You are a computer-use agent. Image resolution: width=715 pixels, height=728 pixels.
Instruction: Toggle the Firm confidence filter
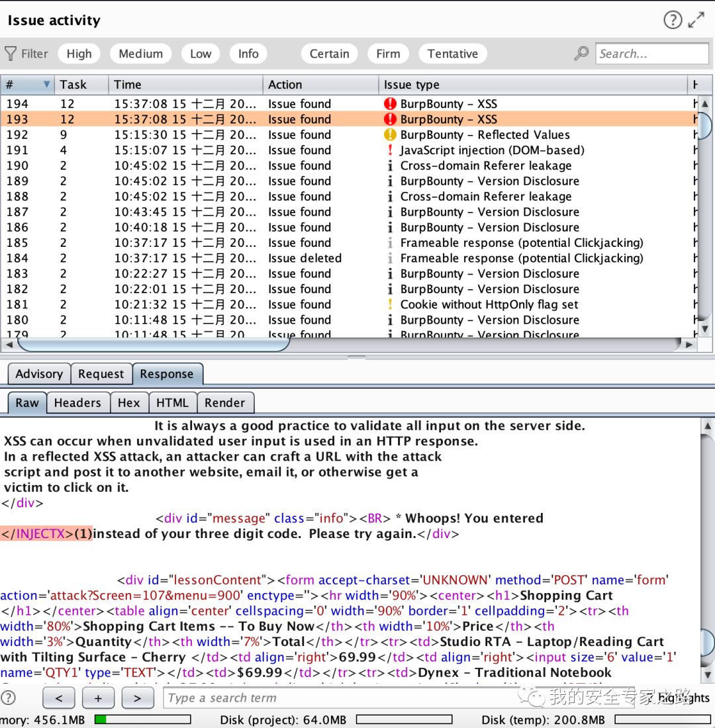click(x=388, y=54)
